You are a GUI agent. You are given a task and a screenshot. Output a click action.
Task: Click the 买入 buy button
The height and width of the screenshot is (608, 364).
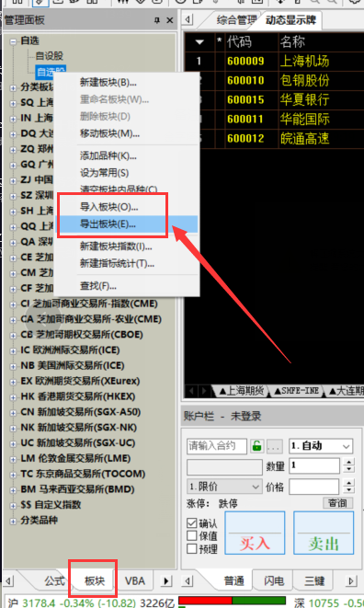(x=255, y=533)
